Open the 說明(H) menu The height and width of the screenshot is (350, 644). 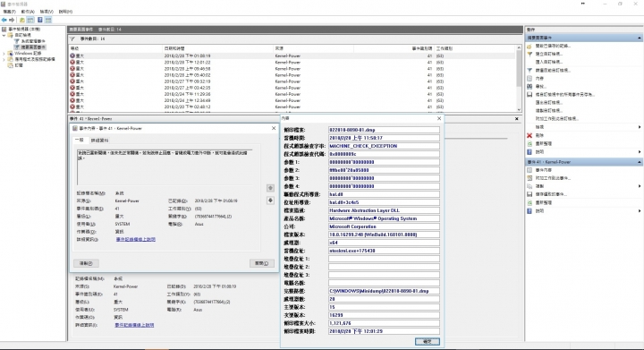tap(65, 12)
